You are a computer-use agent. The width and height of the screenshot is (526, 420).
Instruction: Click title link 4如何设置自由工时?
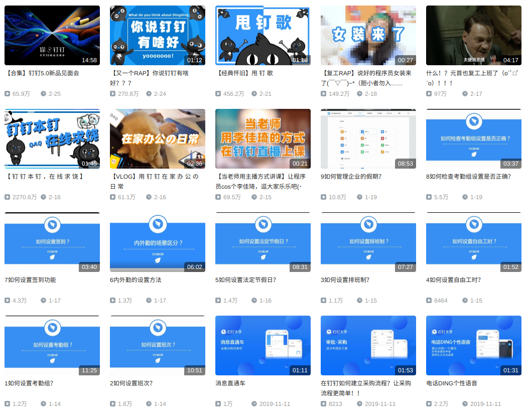453,280
